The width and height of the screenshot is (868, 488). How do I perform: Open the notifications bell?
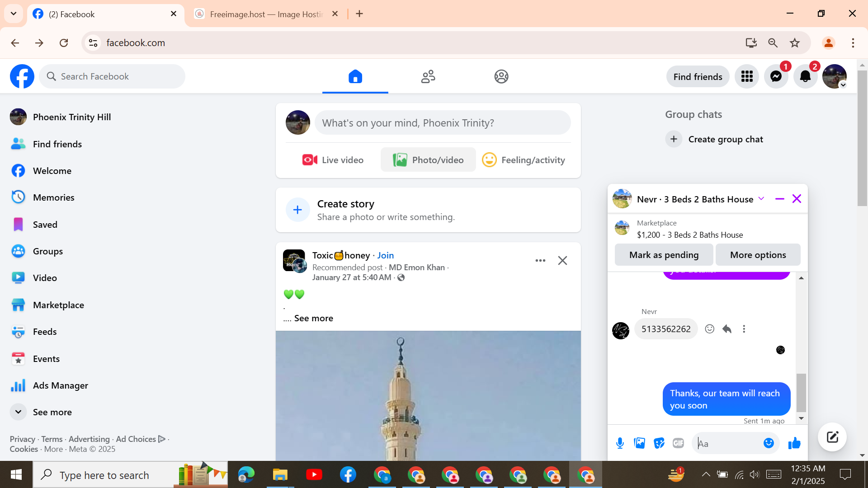805,76
